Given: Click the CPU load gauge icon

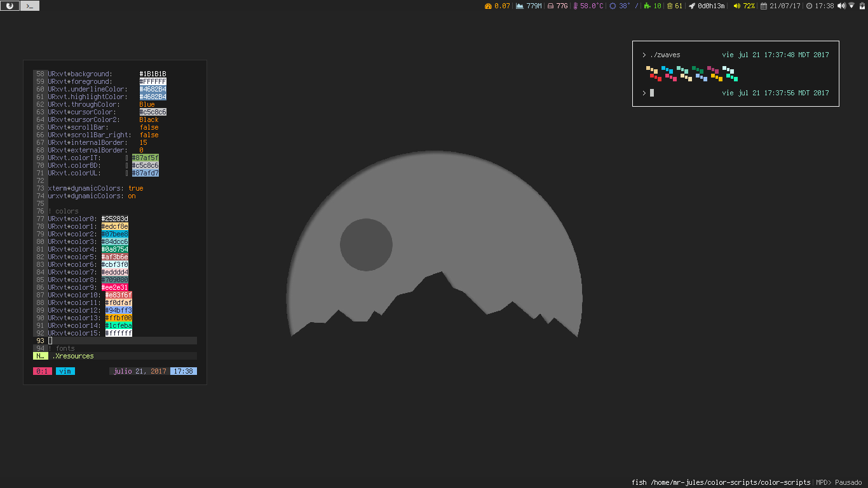Looking at the screenshot, I should 488,6.
